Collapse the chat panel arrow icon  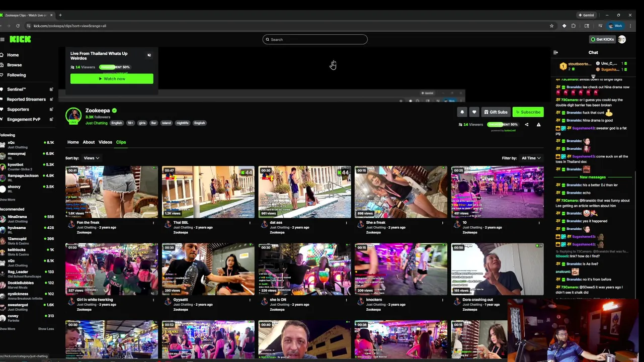pyautogui.click(x=555, y=52)
